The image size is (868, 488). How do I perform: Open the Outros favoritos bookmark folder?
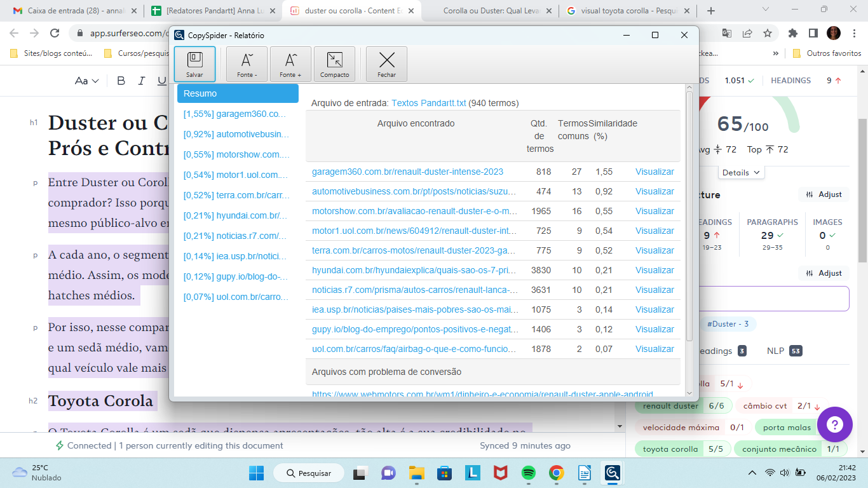827,53
